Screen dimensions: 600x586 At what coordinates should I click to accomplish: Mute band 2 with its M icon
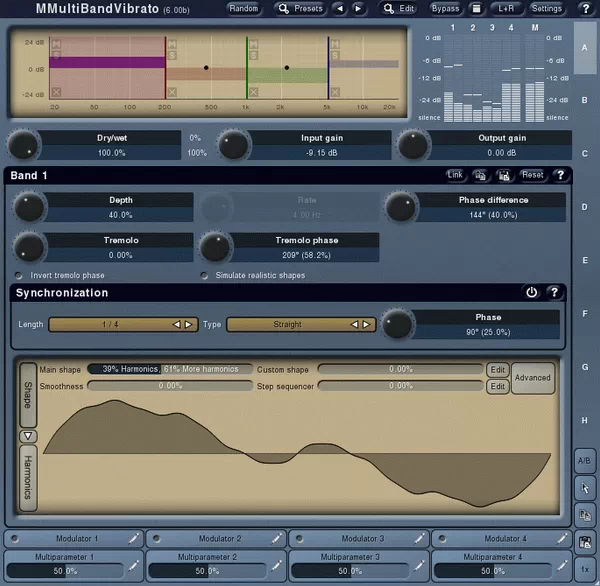[172, 44]
